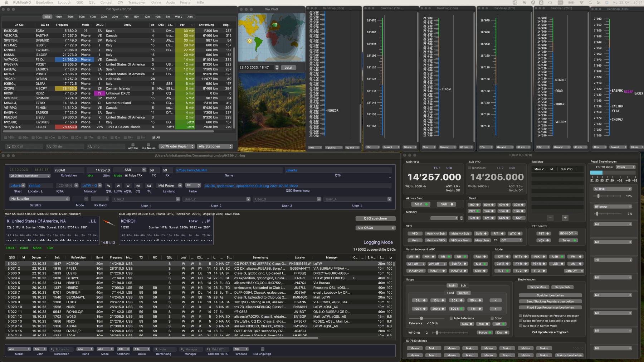Screen dimensions: 644x362
Task: Open the Fenster menu
Action: coord(186,3)
